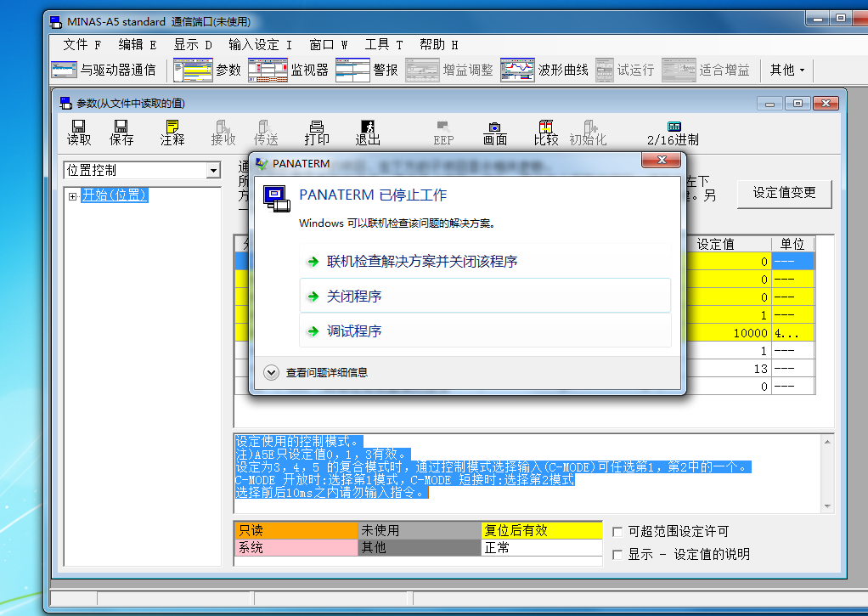Click the 打印 (print) icon
The image size is (868, 616).
point(317,132)
